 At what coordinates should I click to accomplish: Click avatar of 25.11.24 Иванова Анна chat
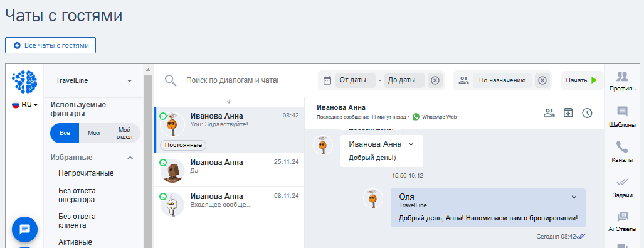click(172, 171)
